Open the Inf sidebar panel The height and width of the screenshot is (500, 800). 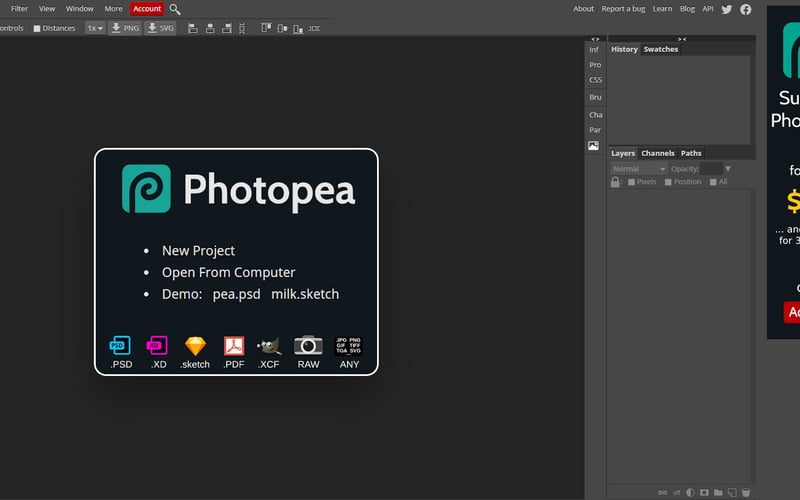tap(594, 50)
